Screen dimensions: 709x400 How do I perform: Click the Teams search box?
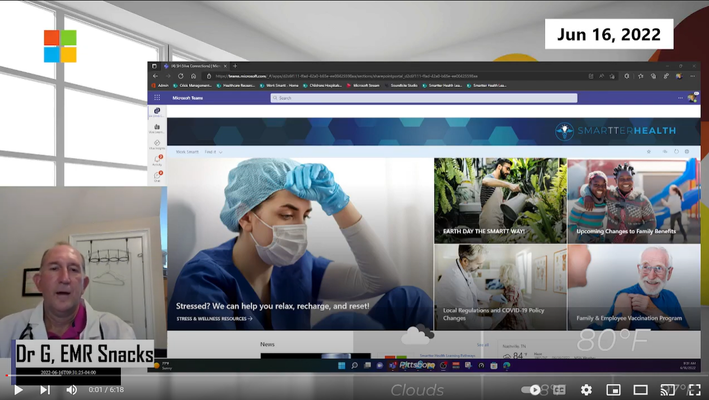(424, 98)
